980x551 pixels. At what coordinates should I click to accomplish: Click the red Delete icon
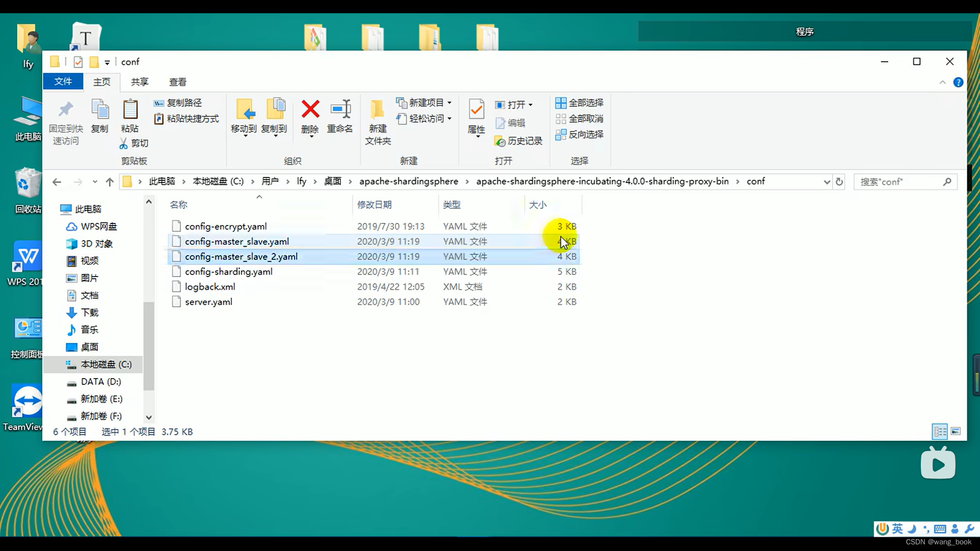pos(310,109)
